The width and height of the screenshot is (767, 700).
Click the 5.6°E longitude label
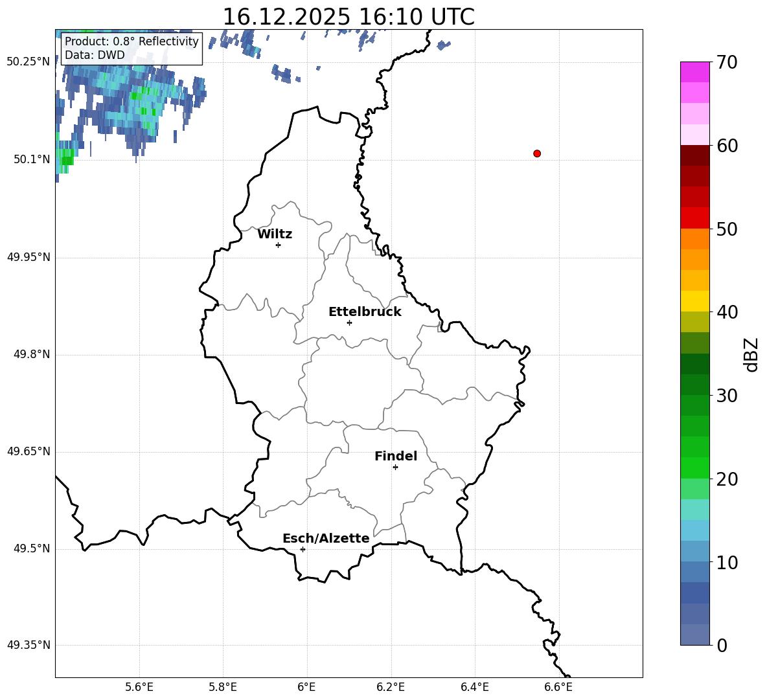(x=139, y=687)
